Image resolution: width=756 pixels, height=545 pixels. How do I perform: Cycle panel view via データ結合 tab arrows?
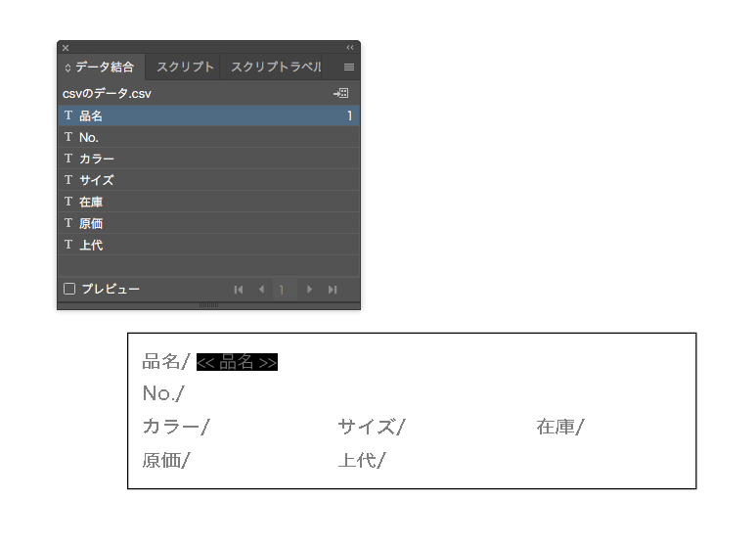click(x=67, y=68)
